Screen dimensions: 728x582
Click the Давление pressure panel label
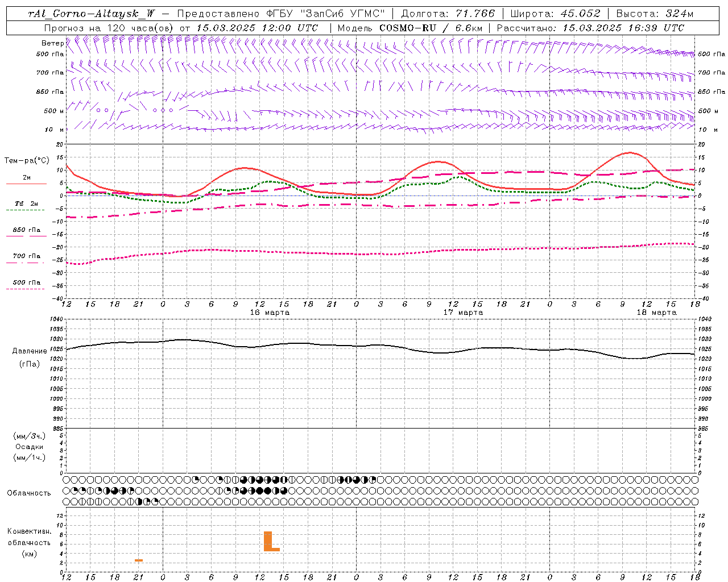click(30, 351)
